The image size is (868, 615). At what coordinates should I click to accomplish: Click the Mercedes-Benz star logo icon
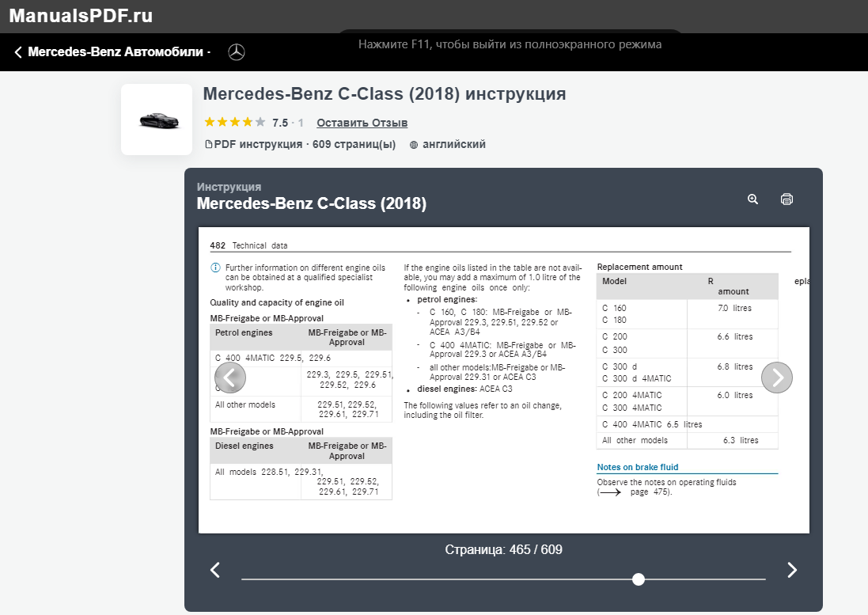237,52
